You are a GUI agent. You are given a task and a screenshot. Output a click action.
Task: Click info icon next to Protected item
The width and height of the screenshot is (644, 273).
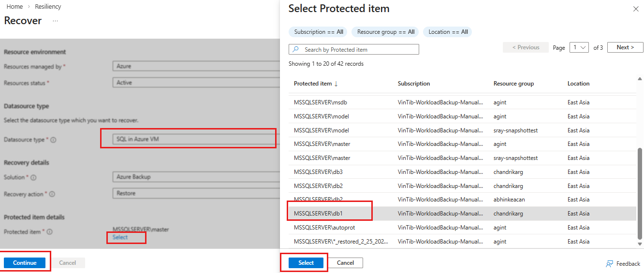point(49,232)
